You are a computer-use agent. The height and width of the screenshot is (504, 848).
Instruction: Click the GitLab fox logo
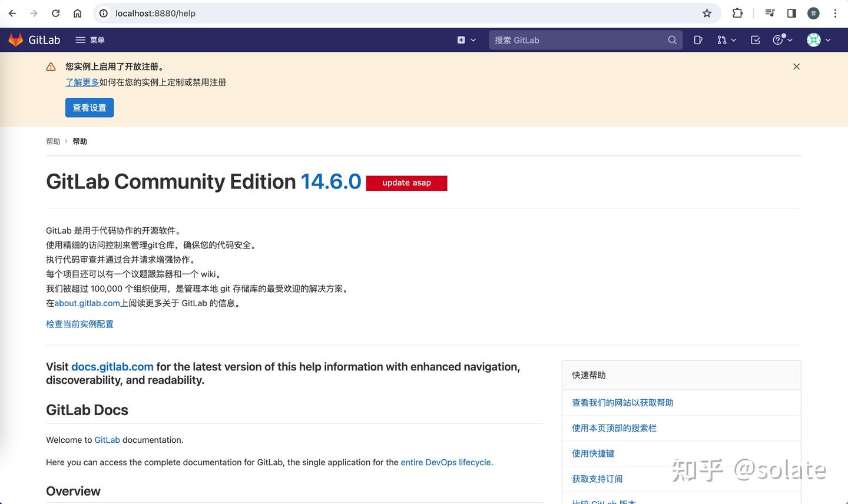(15, 39)
